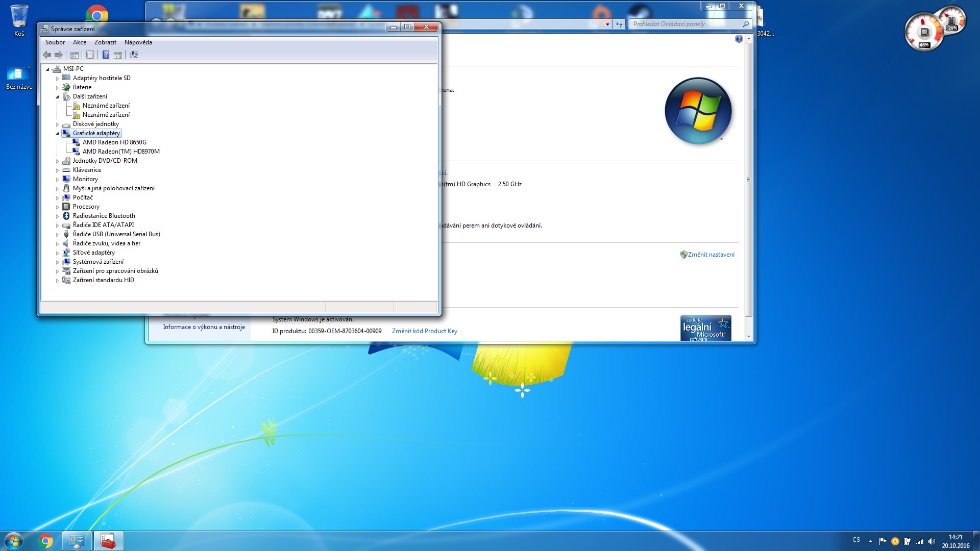Collapse the Další zařízení node
The image size is (980, 551).
click(x=57, y=97)
